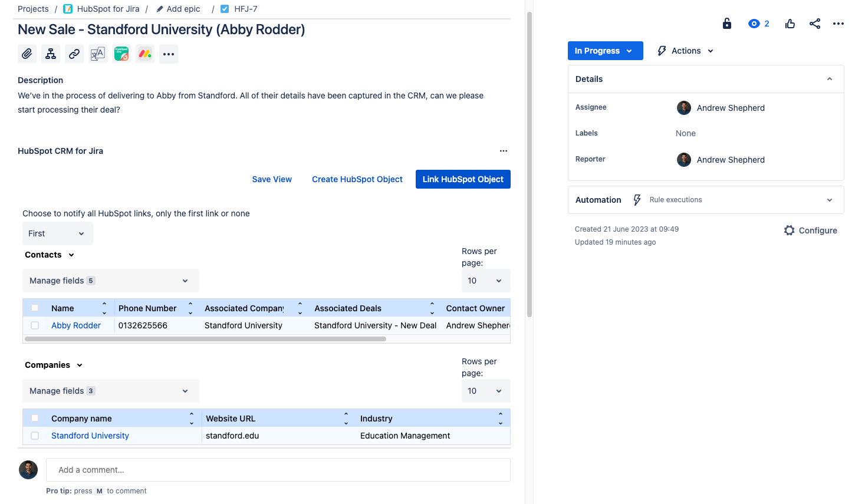This screenshot has height=504, width=855.
Task: Check the Abby Rodder row checkbox
Action: coord(35,325)
